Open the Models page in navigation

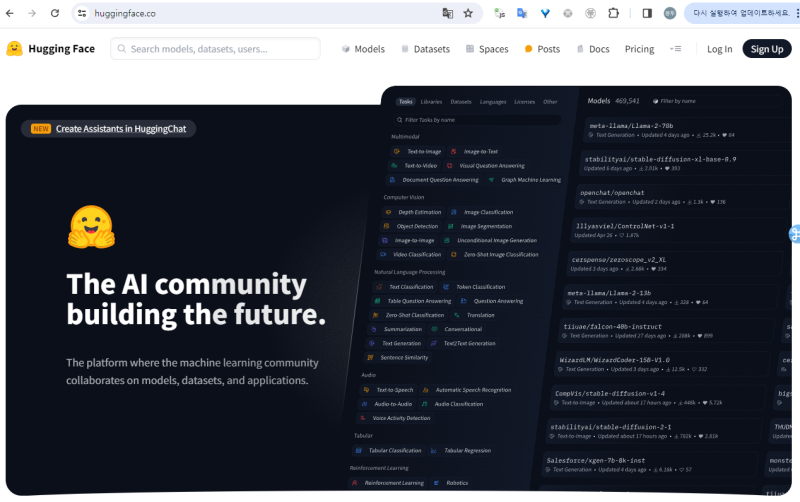click(x=363, y=49)
